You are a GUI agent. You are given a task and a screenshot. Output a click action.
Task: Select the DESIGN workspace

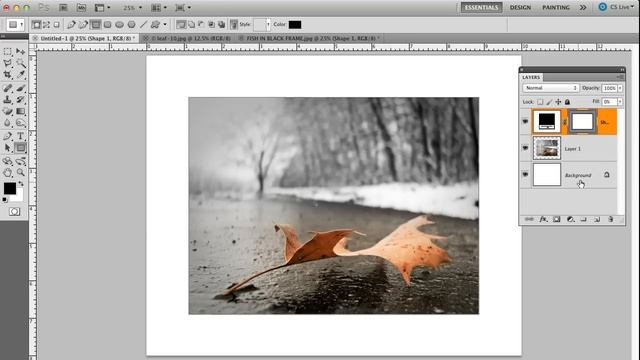coord(520,7)
